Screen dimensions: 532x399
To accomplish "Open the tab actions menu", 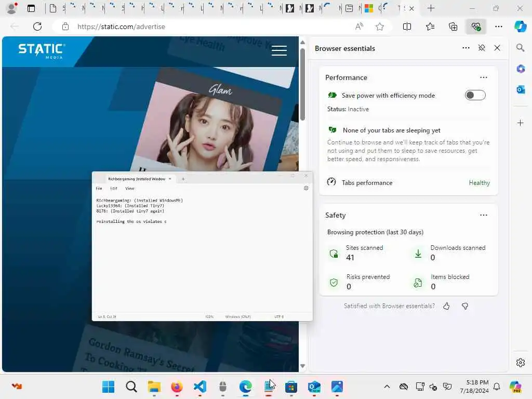I will (31, 8).
